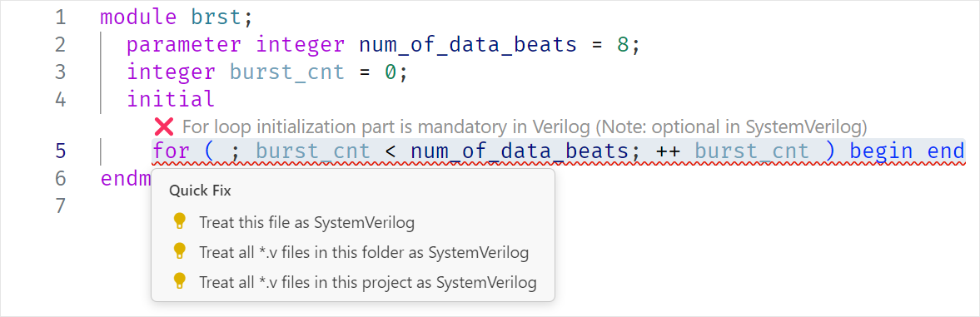Click line number 4 in gutter
980x317 pixels.
[60, 99]
